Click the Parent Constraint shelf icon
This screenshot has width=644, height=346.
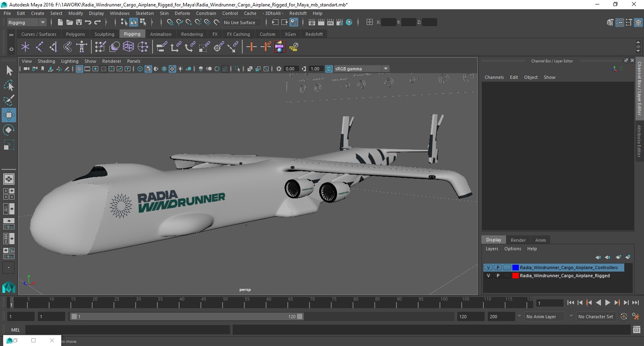[162, 47]
